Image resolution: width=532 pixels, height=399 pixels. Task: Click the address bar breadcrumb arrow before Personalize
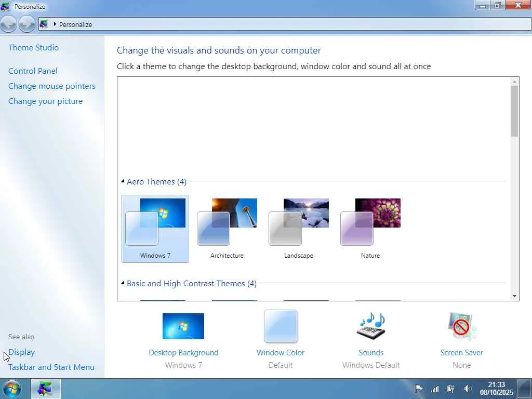click(x=55, y=24)
